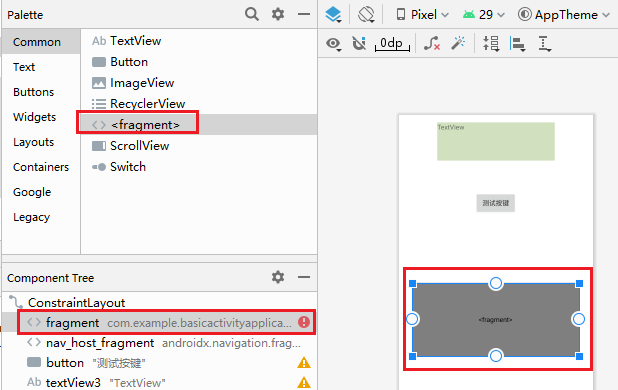This screenshot has height=390, width=618.
Task: Toggle autoconnect magnet icon
Action: (359, 43)
